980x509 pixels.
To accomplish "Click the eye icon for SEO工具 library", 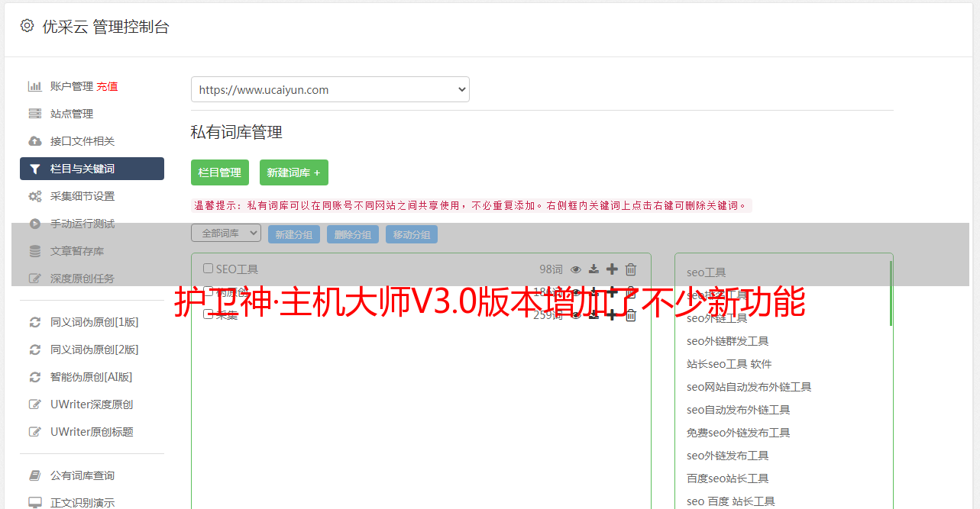I will [x=576, y=269].
